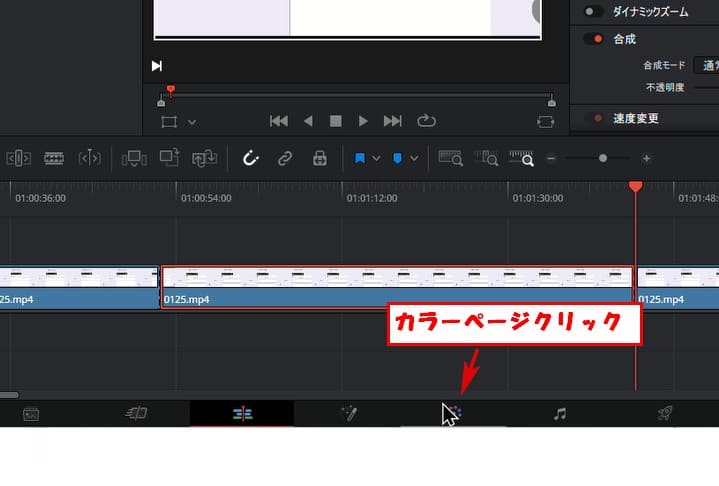
Task: Toggle timeline snapping magnet icon
Action: (251, 158)
